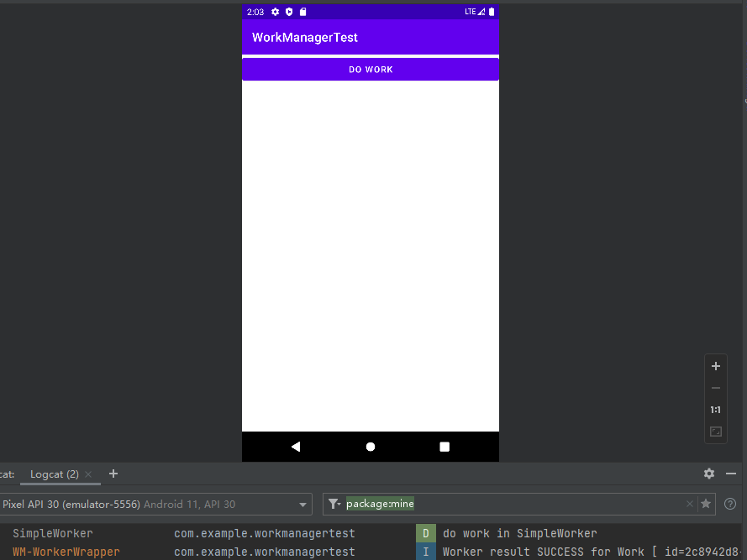
Task: Switch to the Logcat (2) tab
Action: point(54,474)
